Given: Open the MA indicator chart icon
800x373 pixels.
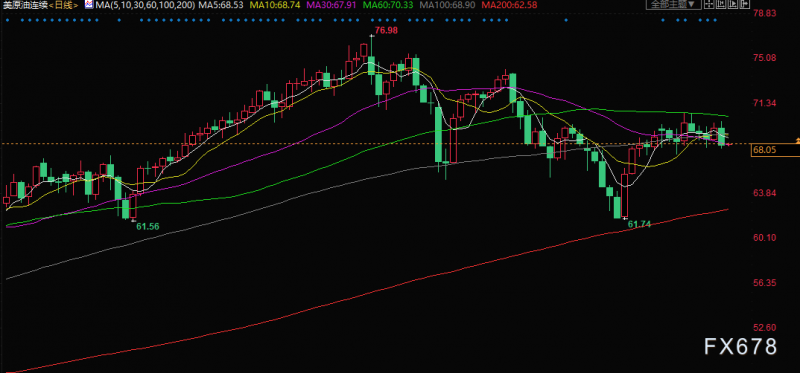Looking at the screenshot, I should [89, 5].
